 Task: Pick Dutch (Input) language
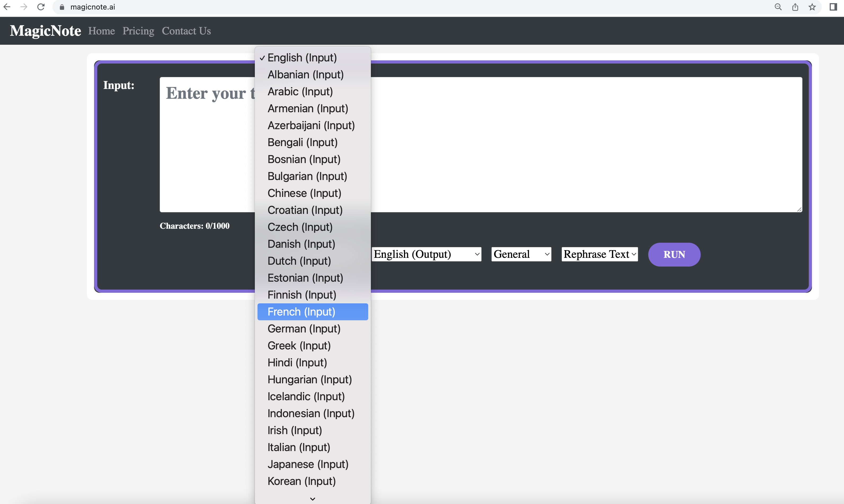click(x=313, y=261)
